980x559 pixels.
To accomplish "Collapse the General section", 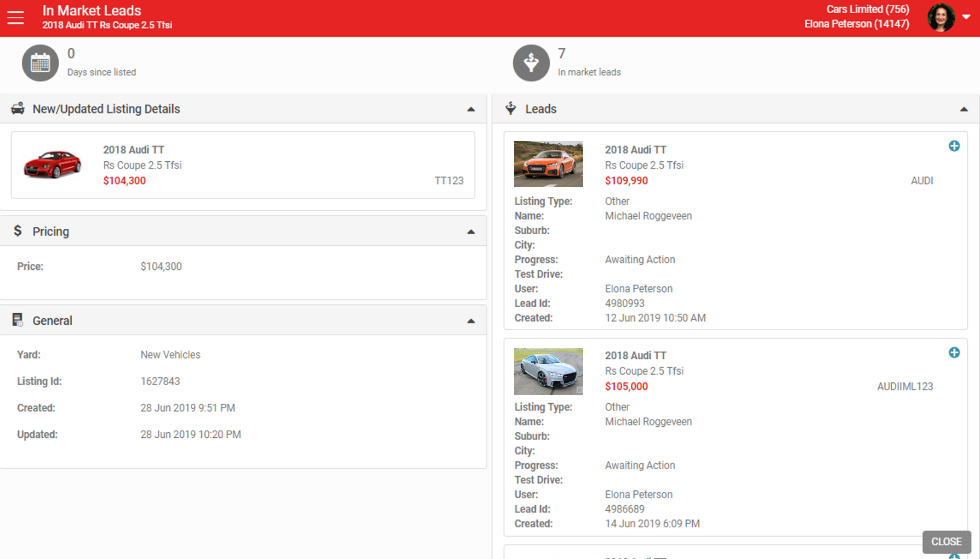I will point(471,321).
